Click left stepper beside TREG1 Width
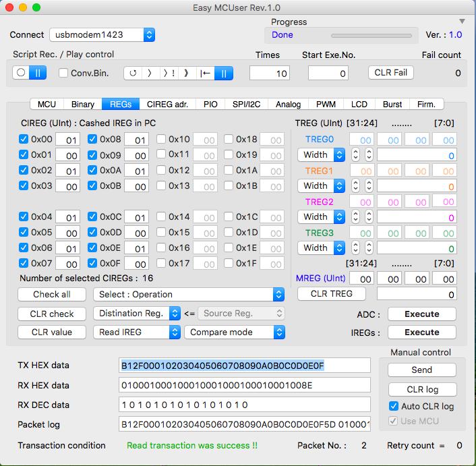The height and width of the screenshot is (466, 476). click(x=355, y=185)
